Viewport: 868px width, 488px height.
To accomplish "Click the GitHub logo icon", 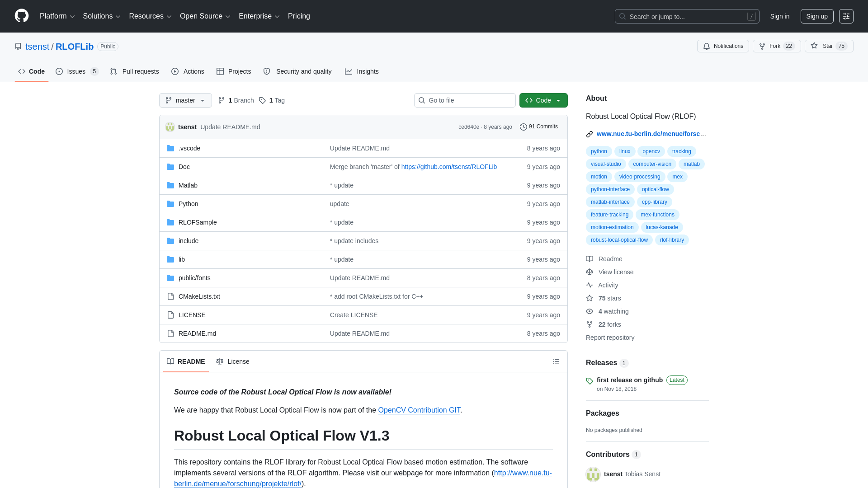I will [x=22, y=16].
